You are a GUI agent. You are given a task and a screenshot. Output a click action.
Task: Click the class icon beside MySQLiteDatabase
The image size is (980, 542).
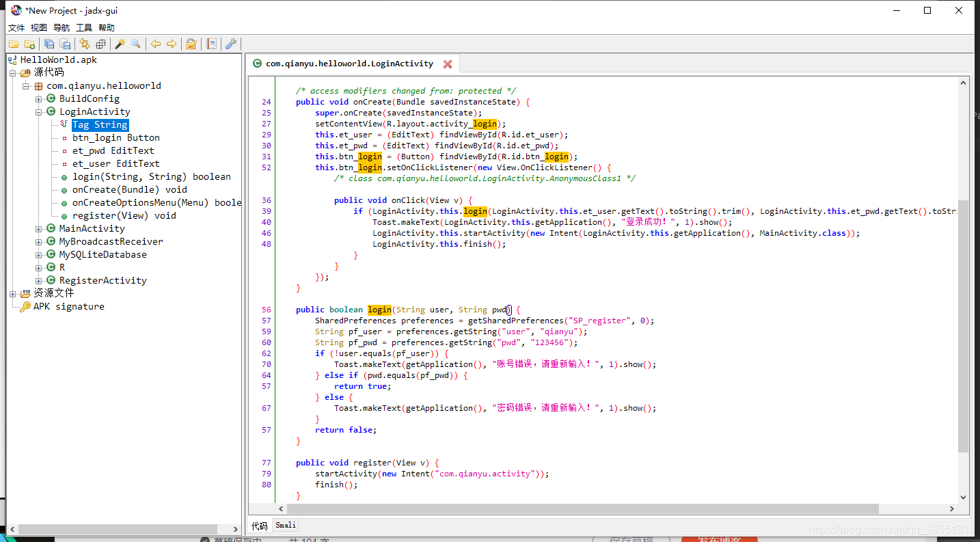coord(51,254)
